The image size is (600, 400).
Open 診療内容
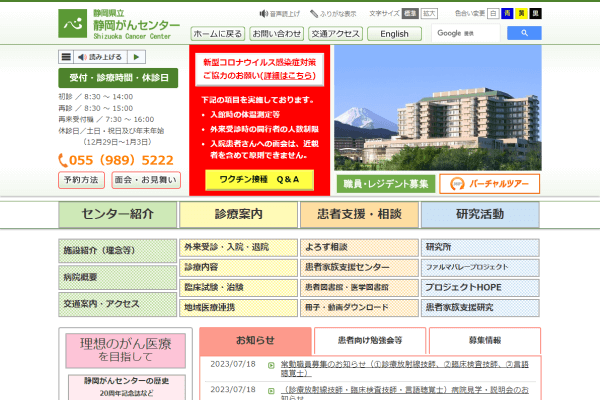(x=238, y=268)
